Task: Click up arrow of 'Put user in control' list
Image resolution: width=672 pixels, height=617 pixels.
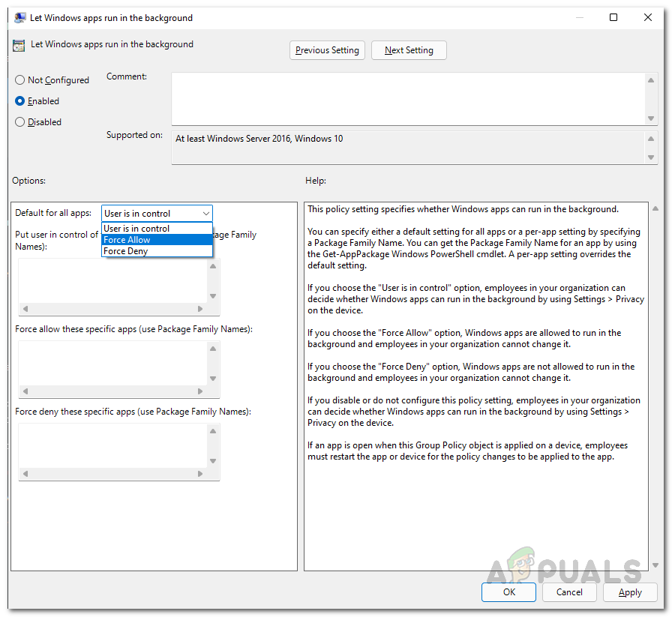Action: [x=213, y=266]
